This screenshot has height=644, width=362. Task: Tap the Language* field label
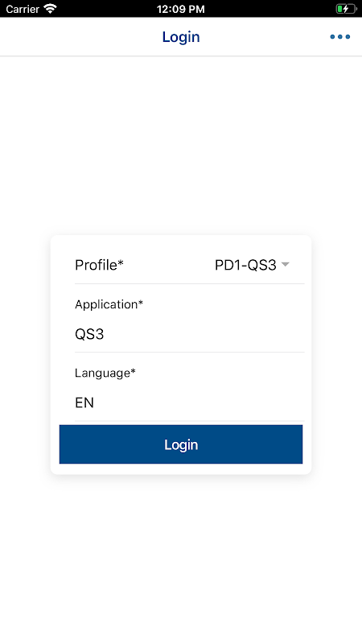coord(105,373)
